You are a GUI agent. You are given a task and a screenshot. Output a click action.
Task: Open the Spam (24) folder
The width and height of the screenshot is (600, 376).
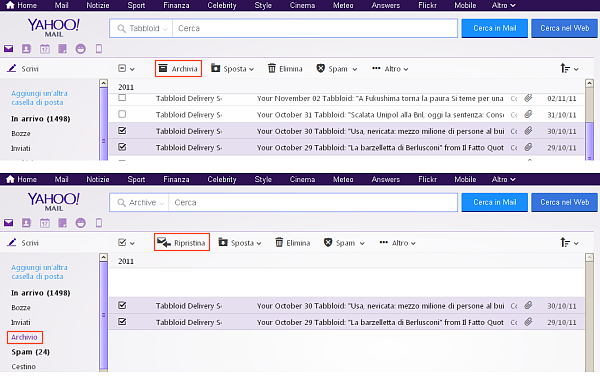(31, 352)
